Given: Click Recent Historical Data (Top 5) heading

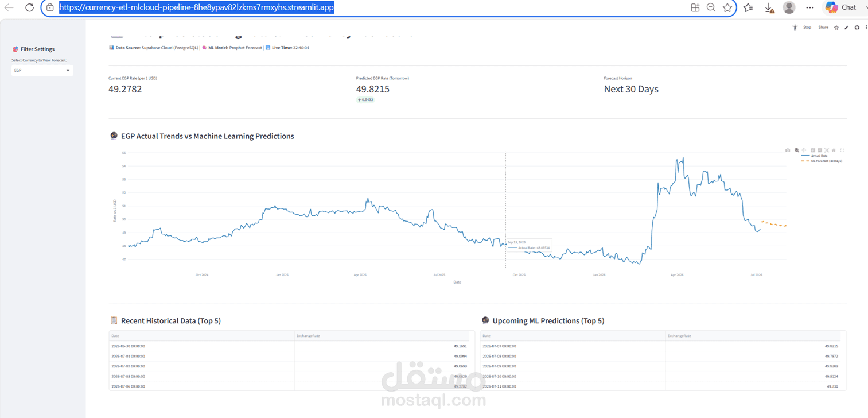Looking at the screenshot, I should (170, 321).
